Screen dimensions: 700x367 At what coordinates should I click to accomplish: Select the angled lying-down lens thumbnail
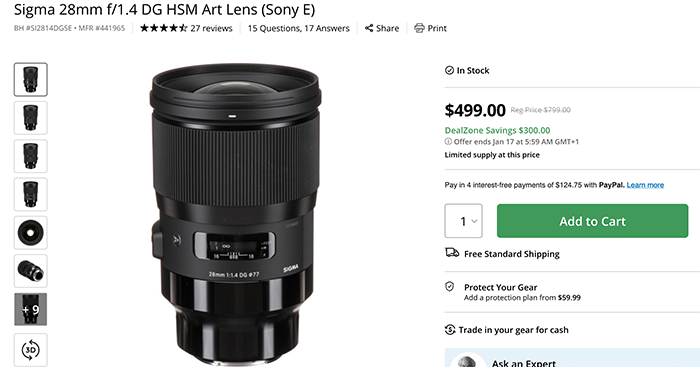pos(30,271)
